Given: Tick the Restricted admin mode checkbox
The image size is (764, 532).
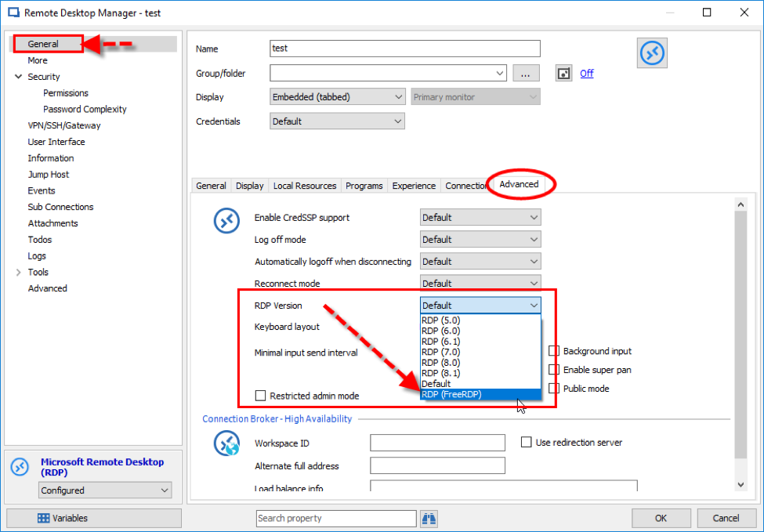Looking at the screenshot, I should (x=261, y=396).
